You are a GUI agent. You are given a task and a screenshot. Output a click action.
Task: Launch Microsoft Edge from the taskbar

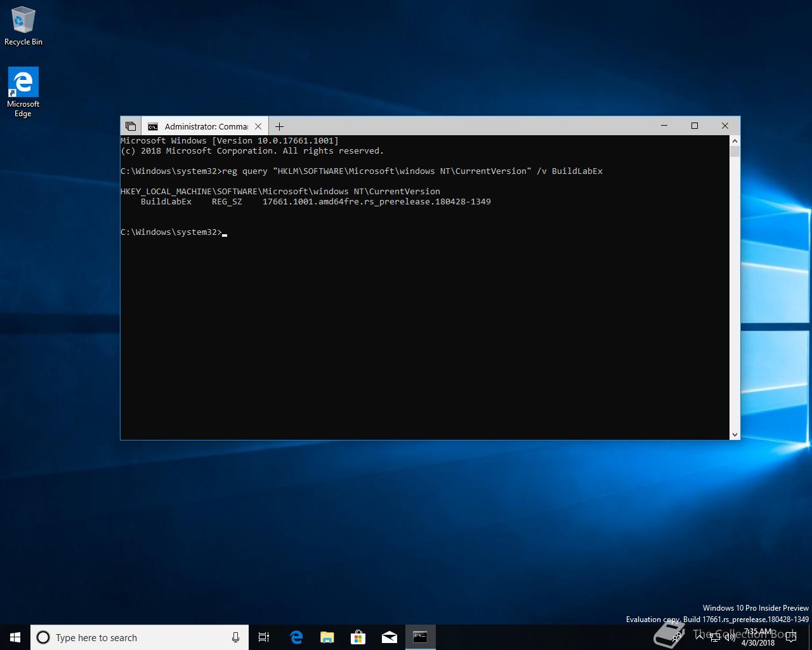[296, 637]
